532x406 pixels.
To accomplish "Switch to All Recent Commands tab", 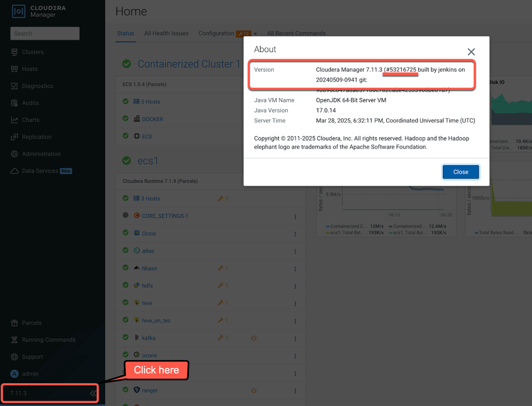I will click(x=296, y=33).
